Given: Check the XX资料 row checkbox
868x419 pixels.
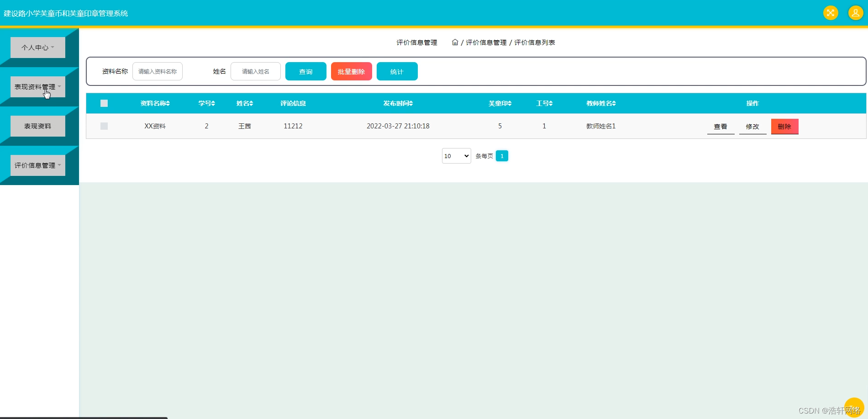Looking at the screenshot, I should tap(104, 126).
